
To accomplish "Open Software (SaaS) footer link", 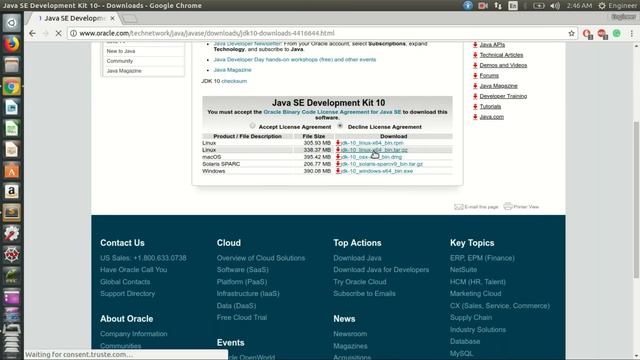I will tap(242, 270).
